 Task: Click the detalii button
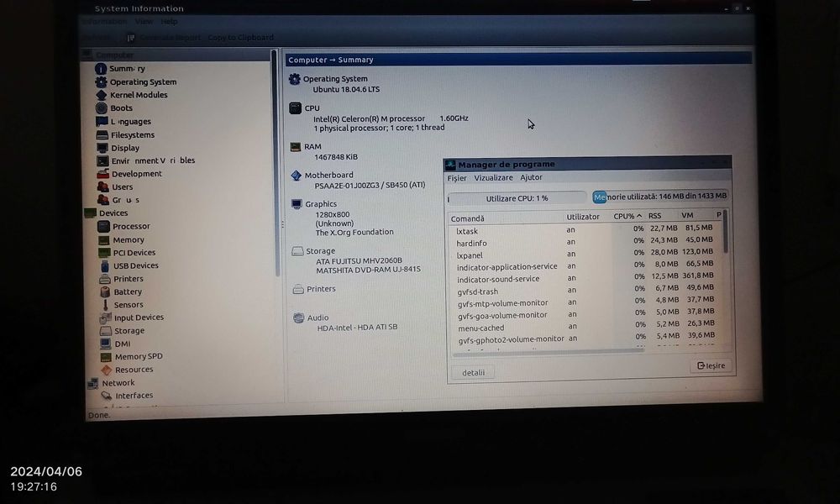pos(473,372)
